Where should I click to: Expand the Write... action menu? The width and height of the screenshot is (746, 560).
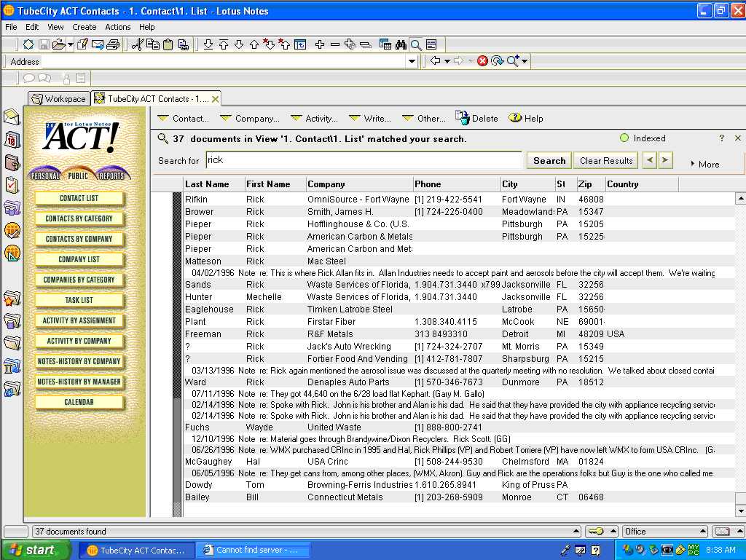tap(369, 119)
